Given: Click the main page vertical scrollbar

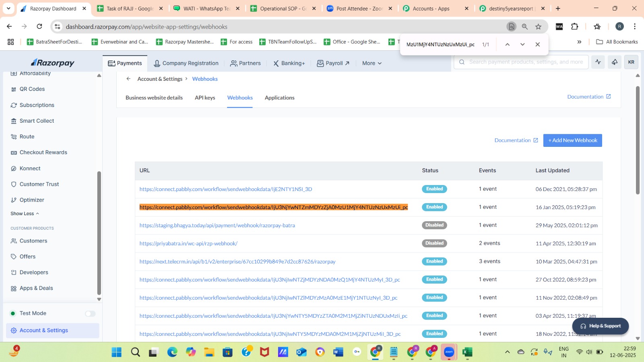Looking at the screenshot, I should (x=638, y=141).
